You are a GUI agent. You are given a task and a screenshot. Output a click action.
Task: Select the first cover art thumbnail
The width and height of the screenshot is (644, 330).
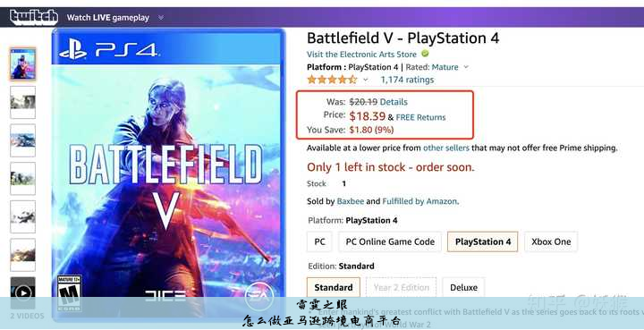click(23, 64)
